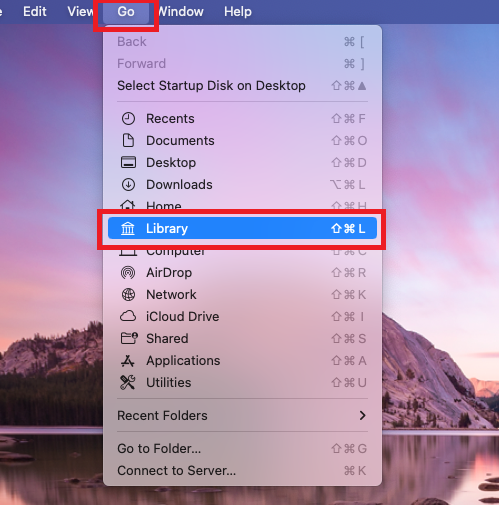
Task: Open the View menu
Action: (x=81, y=12)
